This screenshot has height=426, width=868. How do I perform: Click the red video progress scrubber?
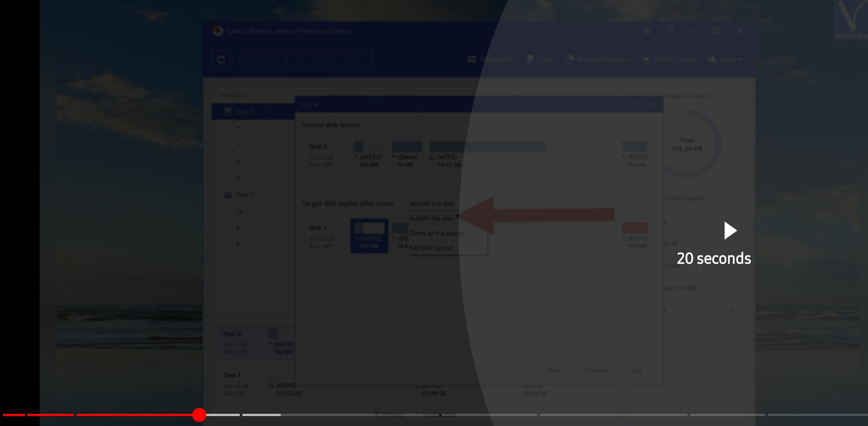tap(199, 415)
